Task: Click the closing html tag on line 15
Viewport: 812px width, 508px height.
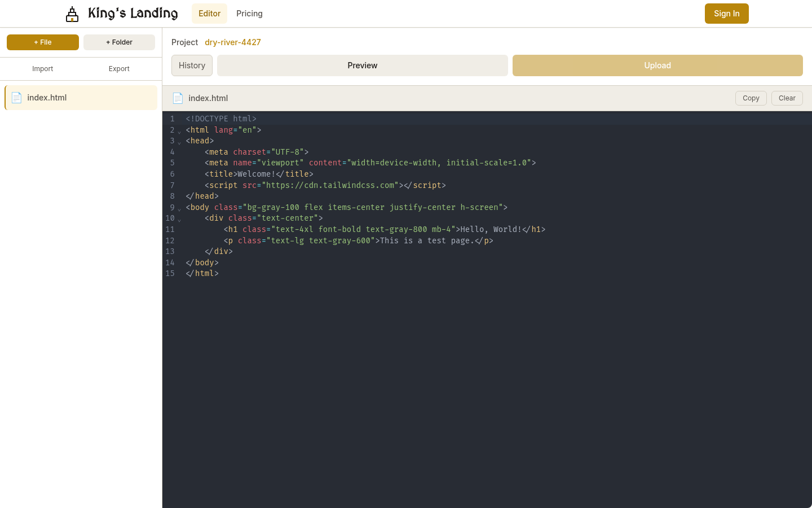Action: click(202, 273)
